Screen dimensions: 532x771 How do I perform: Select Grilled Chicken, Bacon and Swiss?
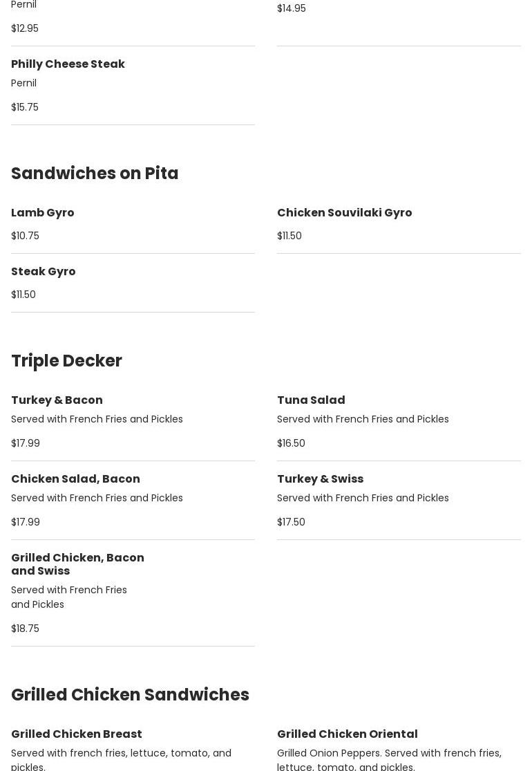(77, 564)
